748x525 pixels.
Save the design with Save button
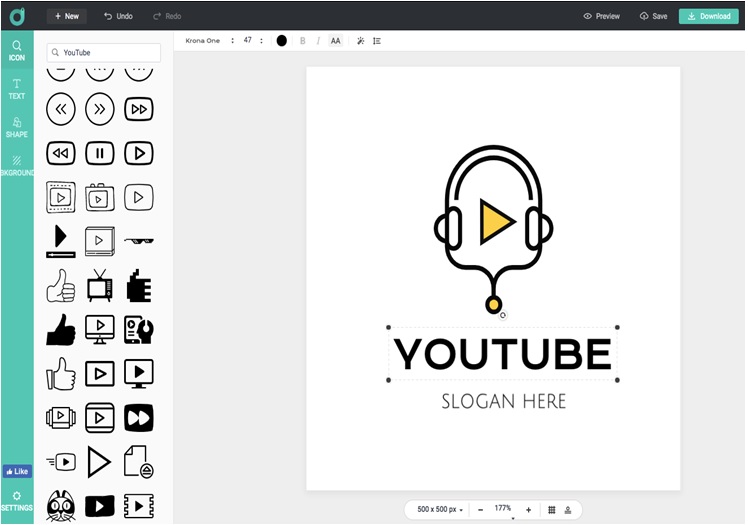click(x=654, y=16)
